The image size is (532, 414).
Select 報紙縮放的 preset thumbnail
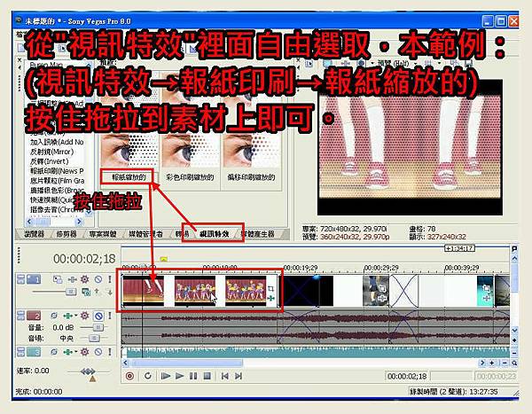129,152
